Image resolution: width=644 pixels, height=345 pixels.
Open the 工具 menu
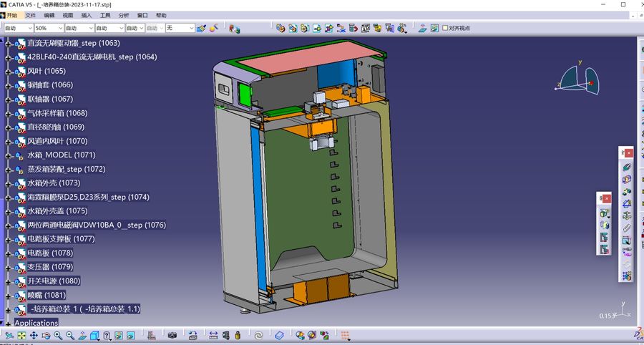coord(105,15)
